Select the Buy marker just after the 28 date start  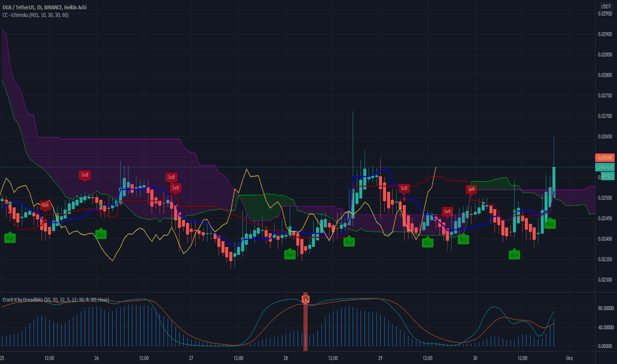coord(290,254)
